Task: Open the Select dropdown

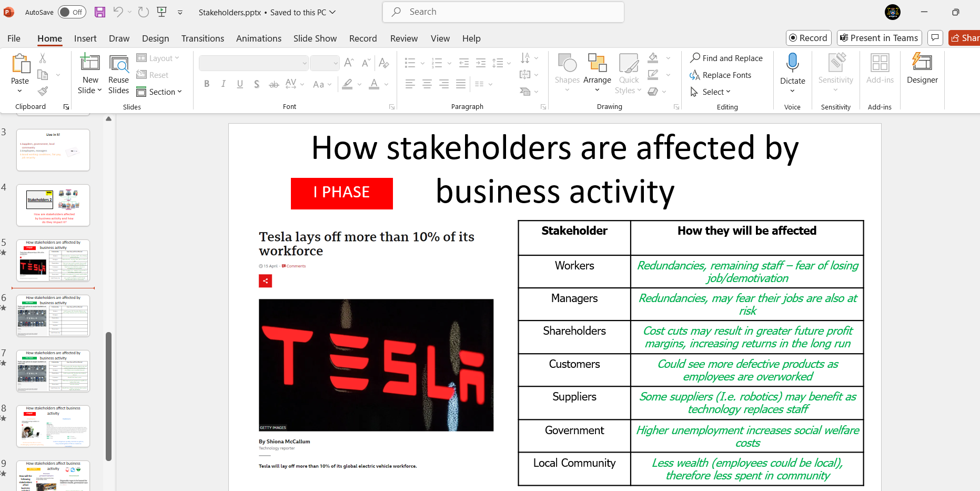Action: (x=711, y=92)
